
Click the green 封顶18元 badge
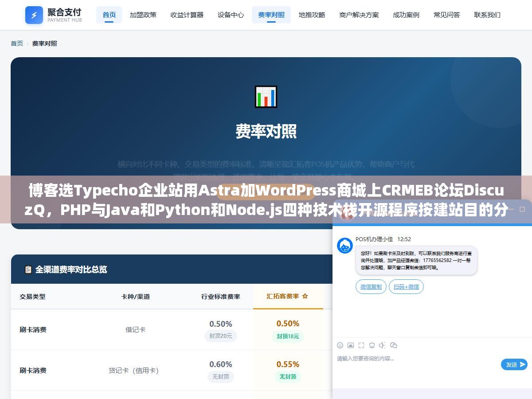tap(288, 336)
